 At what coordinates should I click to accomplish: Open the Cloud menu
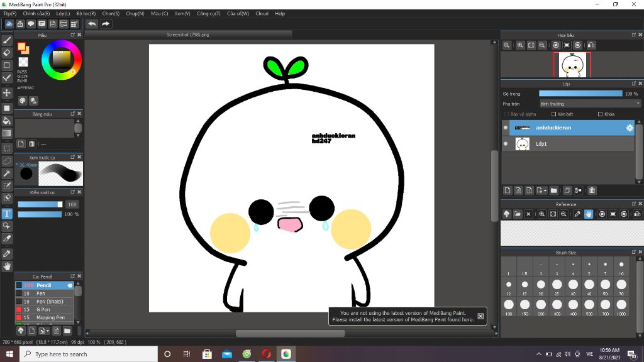(262, 13)
